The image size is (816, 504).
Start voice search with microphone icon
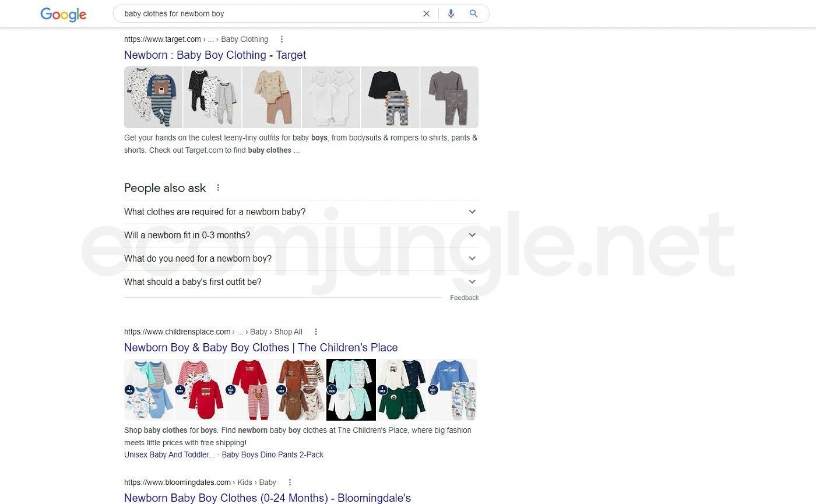click(x=451, y=13)
